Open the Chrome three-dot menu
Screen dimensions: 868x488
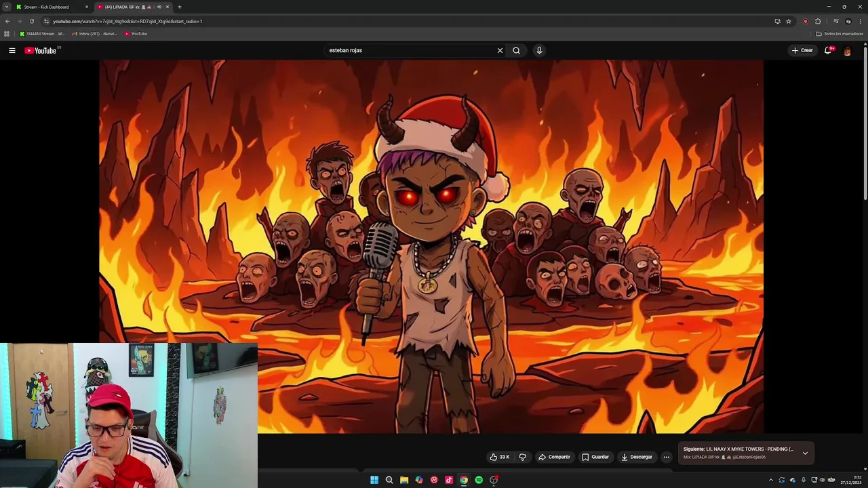click(x=860, y=21)
